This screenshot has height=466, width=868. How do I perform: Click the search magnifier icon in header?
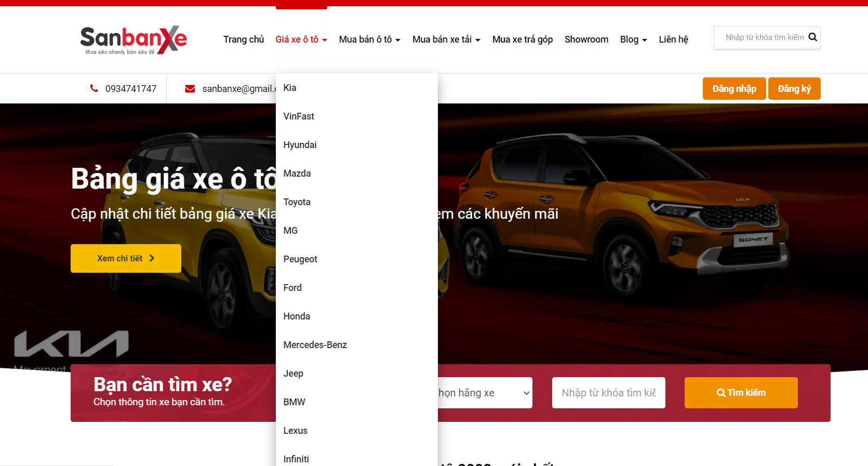tap(812, 37)
